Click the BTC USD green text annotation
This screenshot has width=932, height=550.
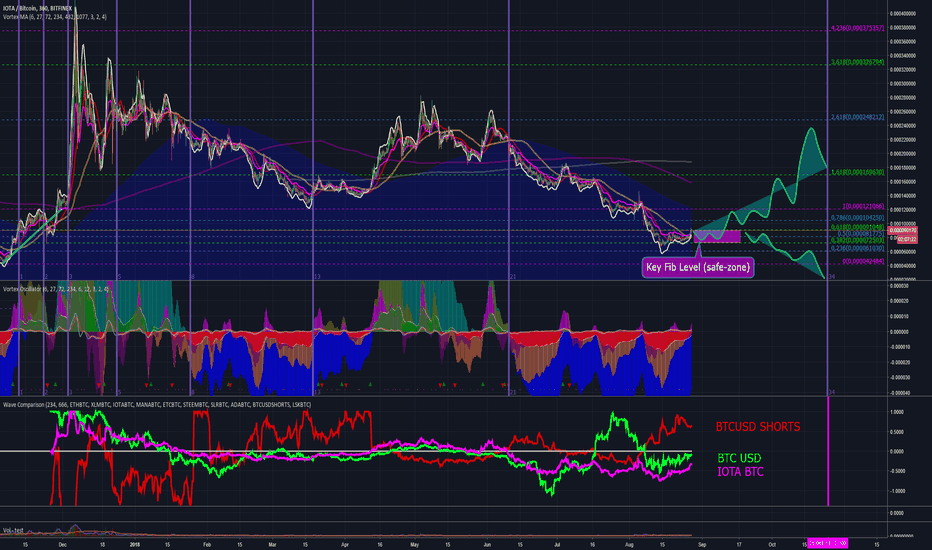pyautogui.click(x=739, y=458)
